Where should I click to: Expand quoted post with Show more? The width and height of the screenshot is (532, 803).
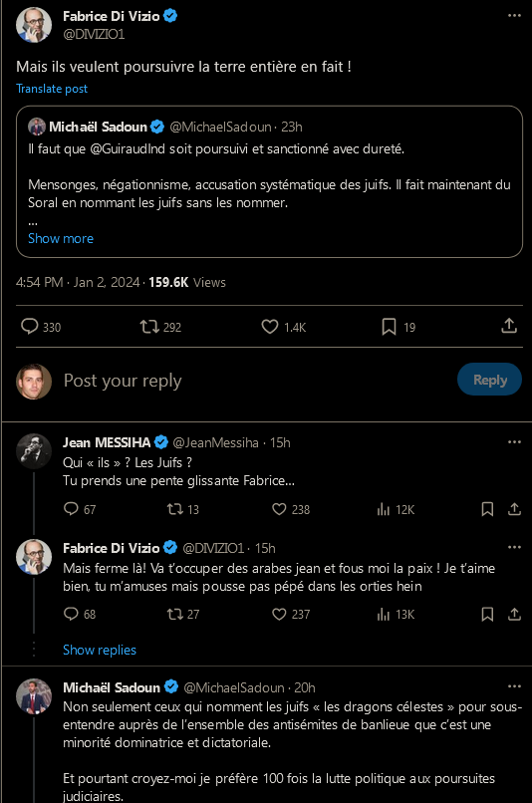coord(61,239)
